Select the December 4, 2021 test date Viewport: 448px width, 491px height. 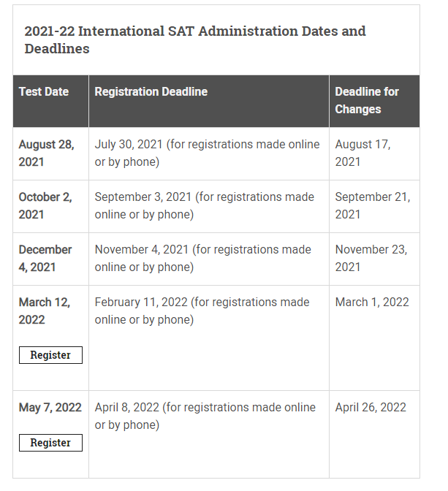(x=45, y=259)
